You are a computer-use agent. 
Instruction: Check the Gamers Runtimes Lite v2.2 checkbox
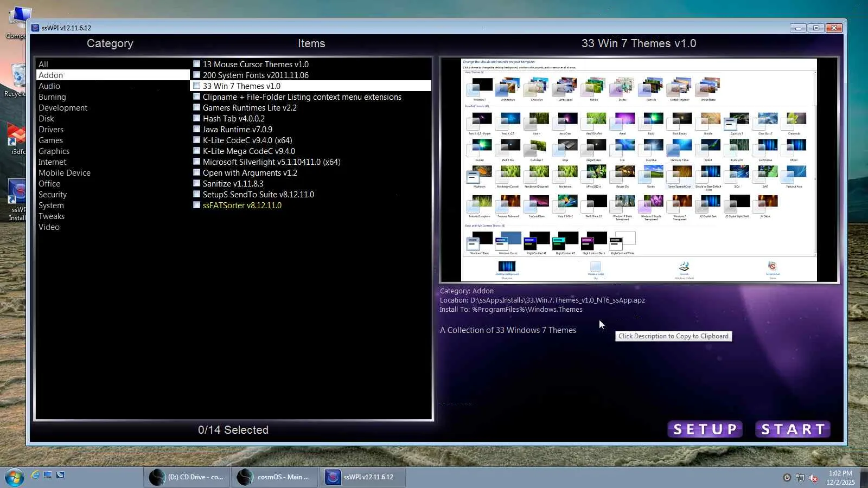196,107
